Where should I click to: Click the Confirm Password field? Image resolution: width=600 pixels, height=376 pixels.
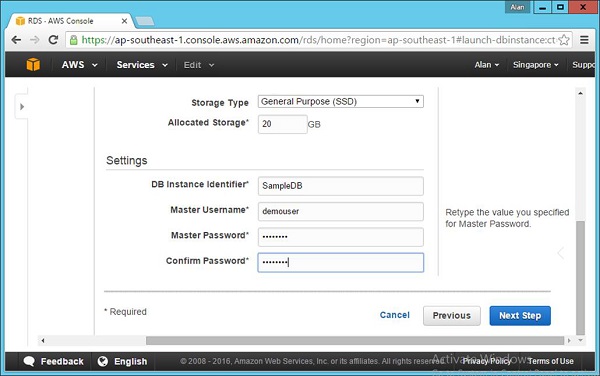tap(341, 262)
